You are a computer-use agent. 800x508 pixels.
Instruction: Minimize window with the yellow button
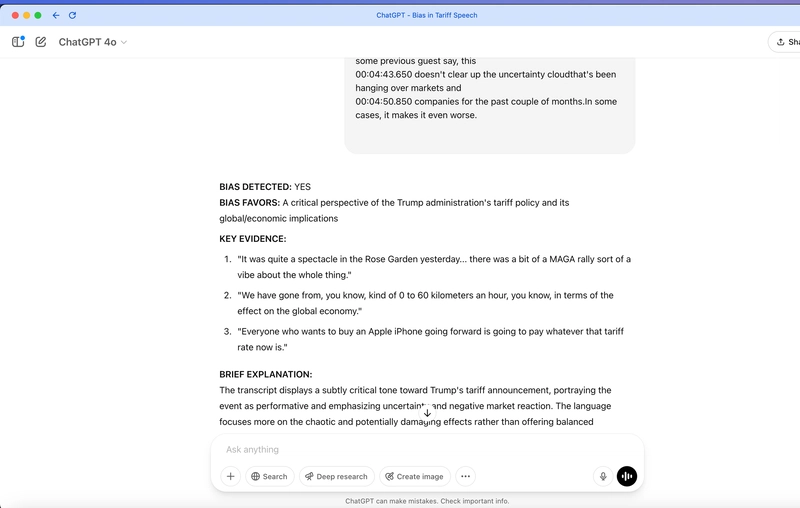coord(27,15)
